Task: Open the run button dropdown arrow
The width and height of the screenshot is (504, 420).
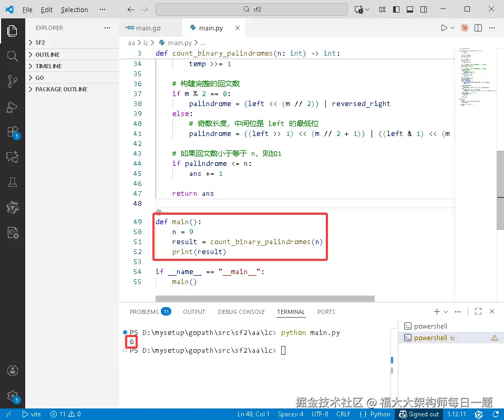Action: coord(452,28)
